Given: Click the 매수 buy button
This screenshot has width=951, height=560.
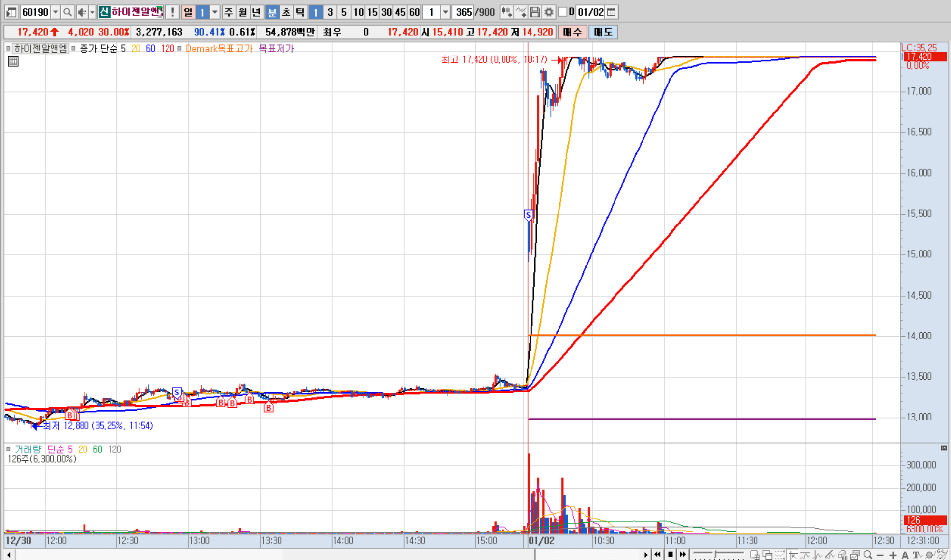Looking at the screenshot, I should (x=572, y=32).
